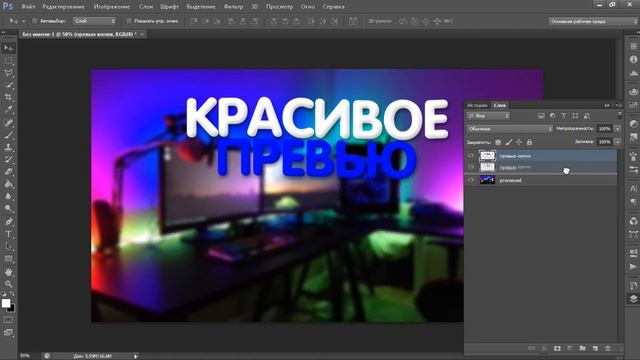Select the Dodge tool

click(8, 209)
